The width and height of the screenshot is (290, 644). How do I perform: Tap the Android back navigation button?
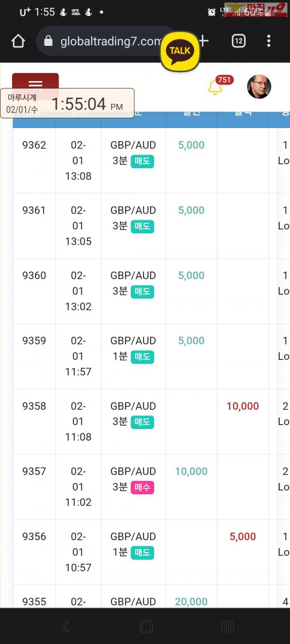click(x=65, y=627)
